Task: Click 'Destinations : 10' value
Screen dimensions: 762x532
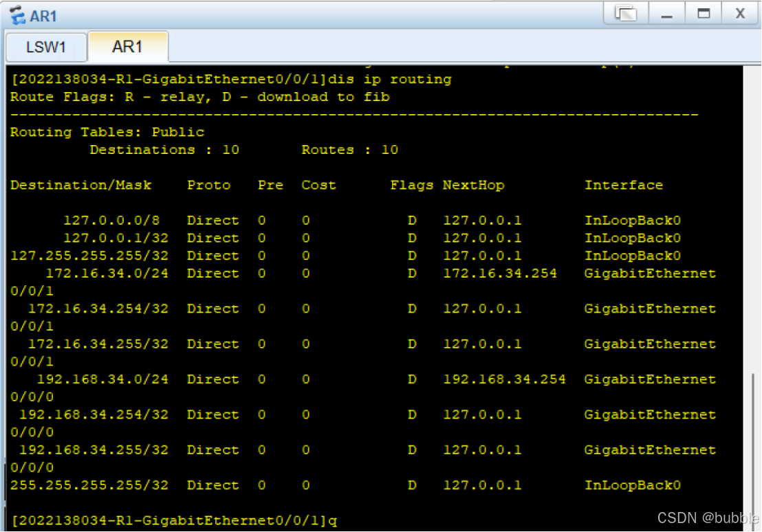Action: tap(164, 150)
